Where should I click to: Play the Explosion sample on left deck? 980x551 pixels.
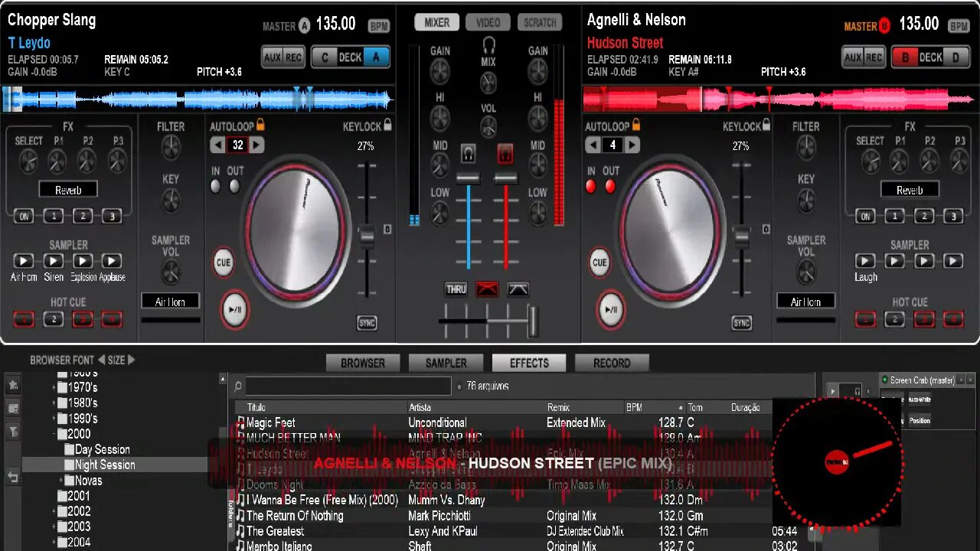coord(83,261)
